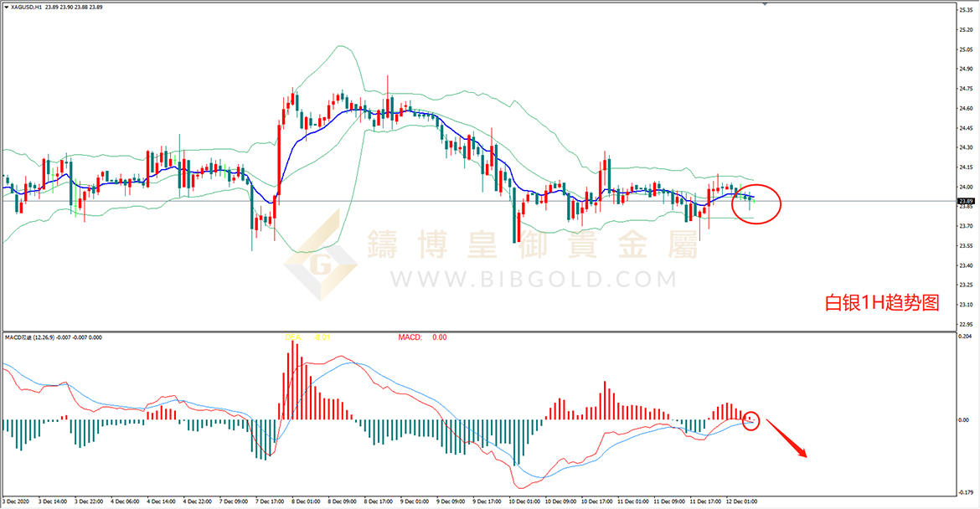This screenshot has width=980, height=509.
Task: Click the arrow before XAGUSD,H1 title
Action: click(x=6, y=8)
